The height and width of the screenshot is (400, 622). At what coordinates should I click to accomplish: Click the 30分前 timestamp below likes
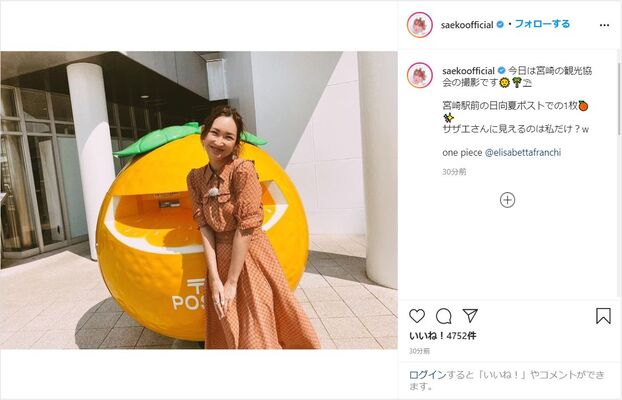pyautogui.click(x=419, y=351)
